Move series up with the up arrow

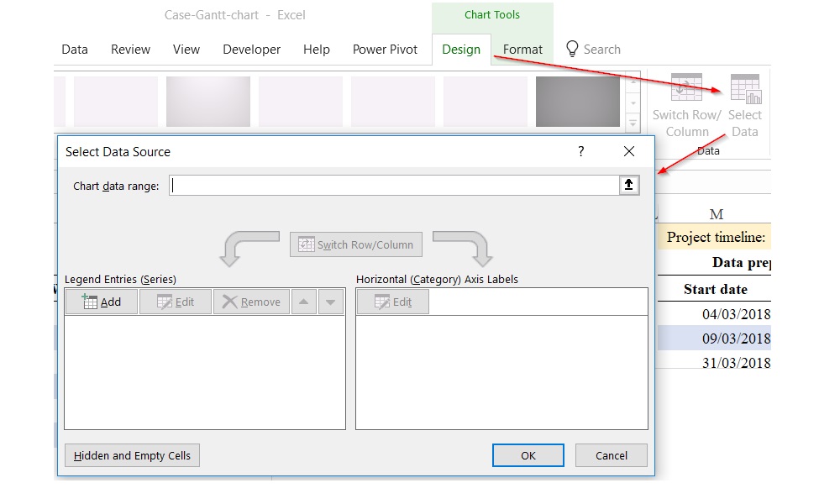(304, 302)
